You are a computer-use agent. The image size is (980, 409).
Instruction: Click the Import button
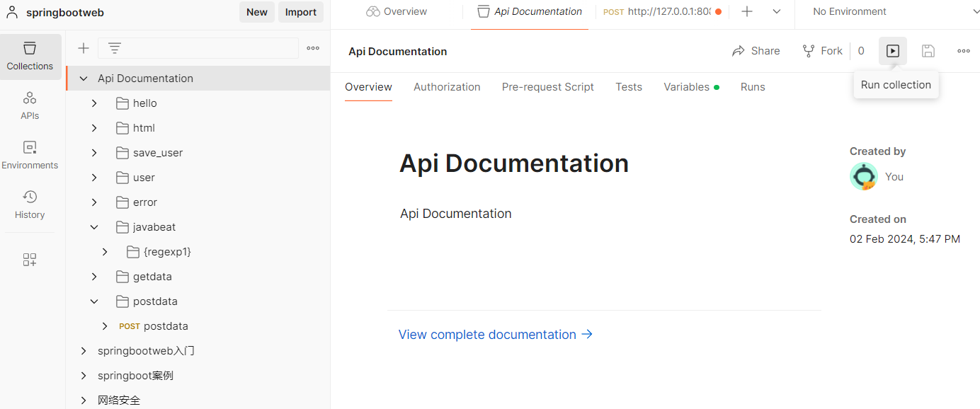point(301,12)
